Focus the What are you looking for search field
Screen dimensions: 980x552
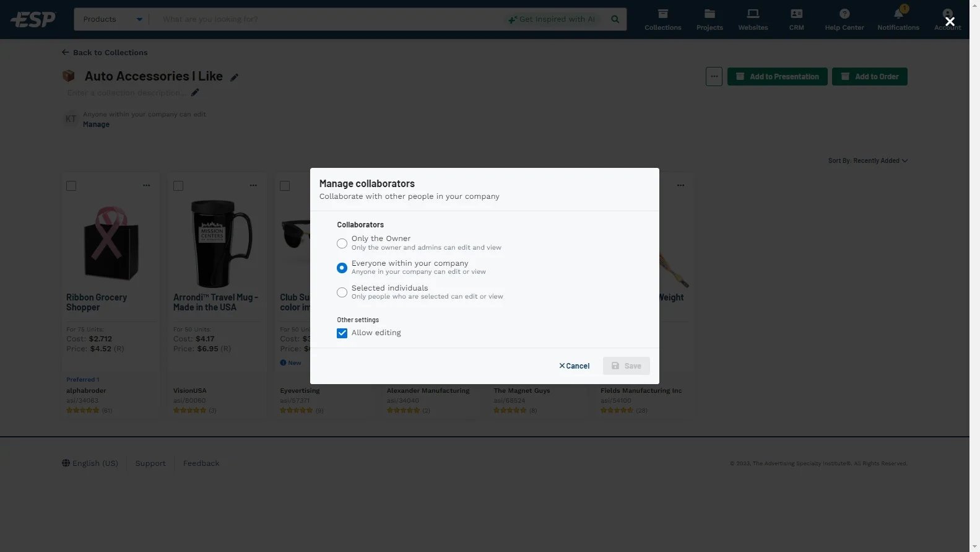[328, 19]
